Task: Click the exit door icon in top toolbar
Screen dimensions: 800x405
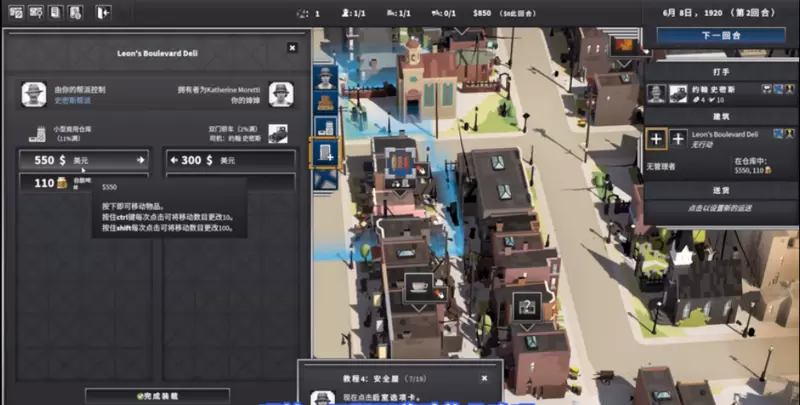Action: (104, 12)
